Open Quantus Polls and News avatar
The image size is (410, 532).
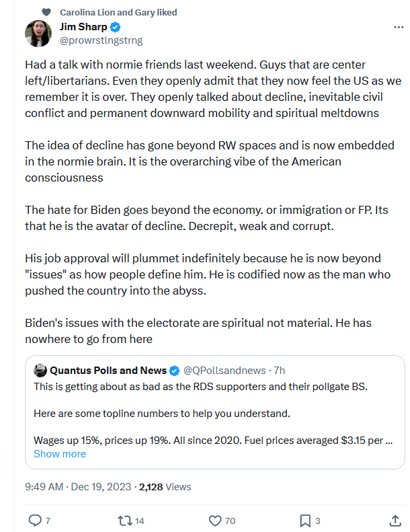pos(40,371)
